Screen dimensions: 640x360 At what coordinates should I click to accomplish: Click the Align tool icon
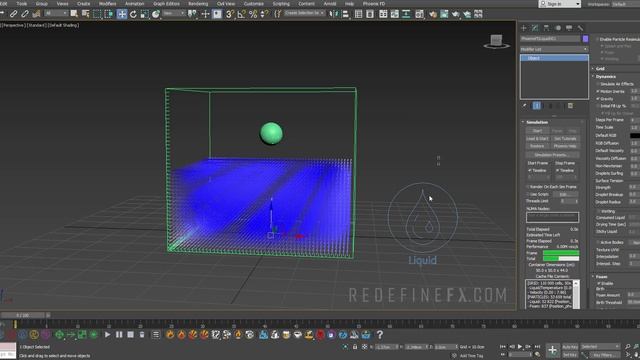tap(345, 14)
